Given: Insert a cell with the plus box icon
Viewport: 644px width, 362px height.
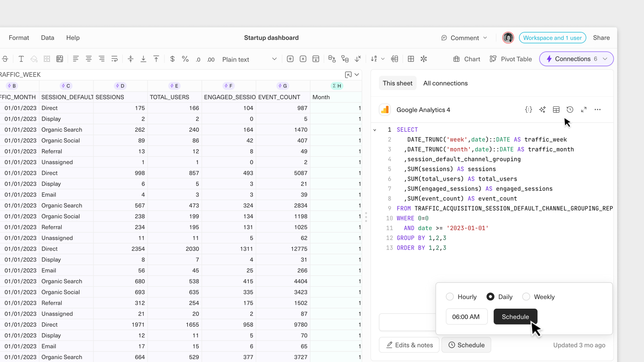Looking at the screenshot, I should point(290,59).
